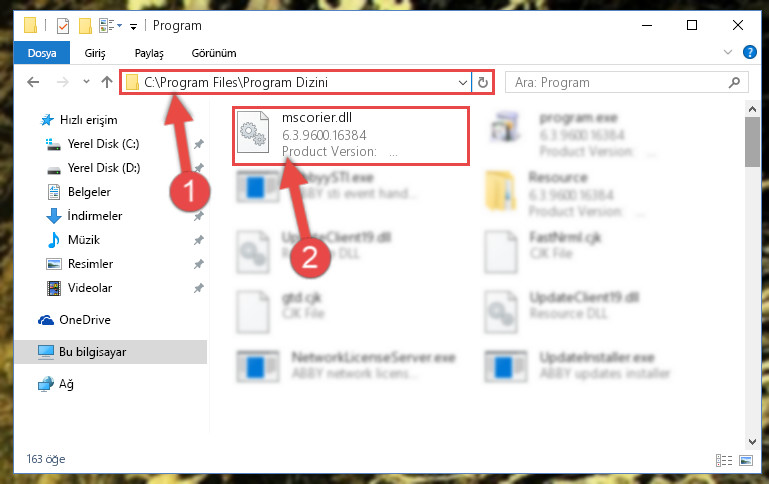Switch to details view icon in status bar

tap(724, 460)
